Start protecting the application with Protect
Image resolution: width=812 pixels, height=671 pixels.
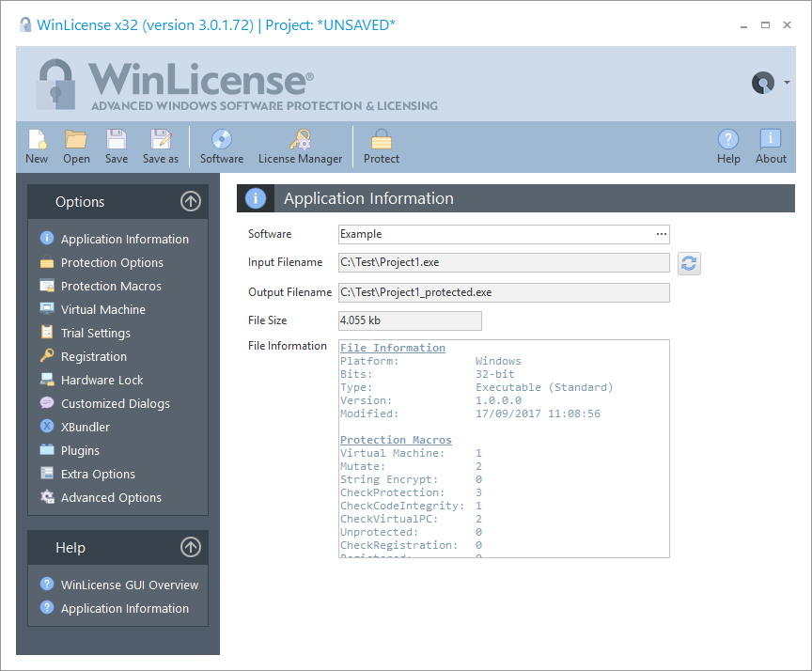(x=381, y=146)
